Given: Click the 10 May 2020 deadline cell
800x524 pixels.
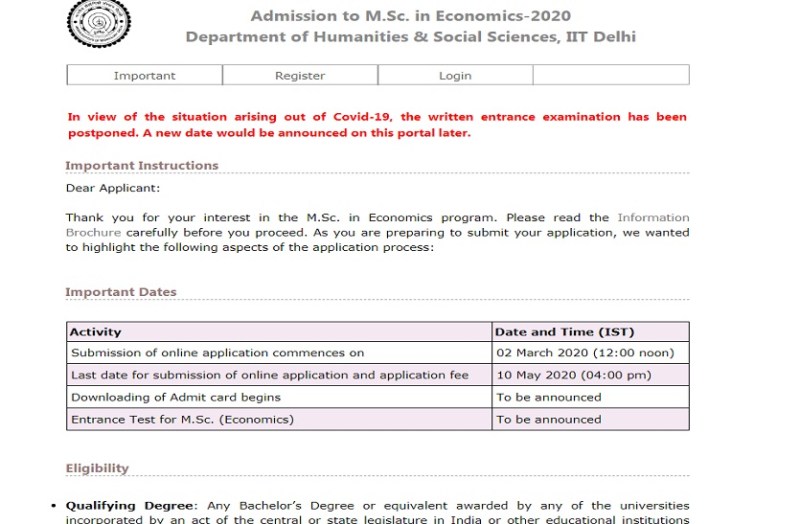Looking at the screenshot, I should [574, 375].
